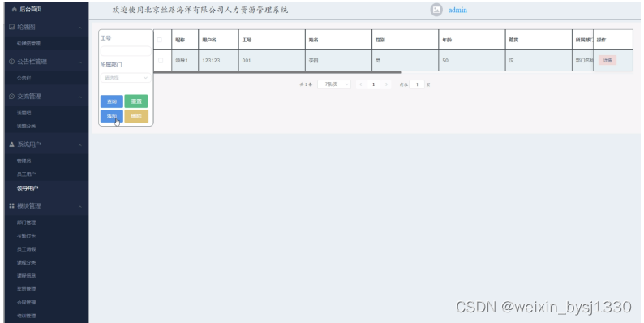Tick the checkbox for row 领导1

point(161,60)
